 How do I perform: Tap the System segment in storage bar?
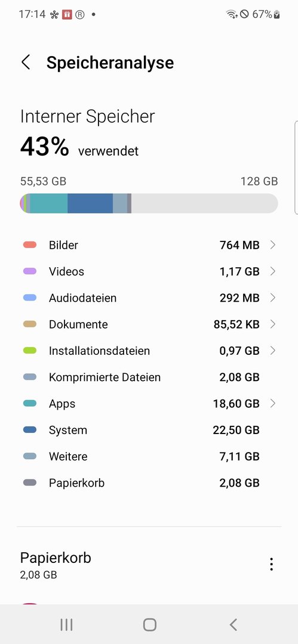90,203
